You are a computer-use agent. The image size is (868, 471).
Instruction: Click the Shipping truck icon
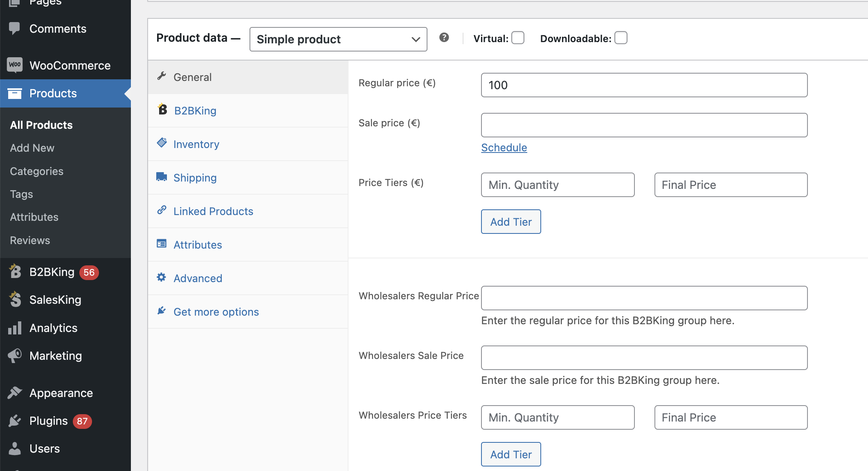pos(162,177)
